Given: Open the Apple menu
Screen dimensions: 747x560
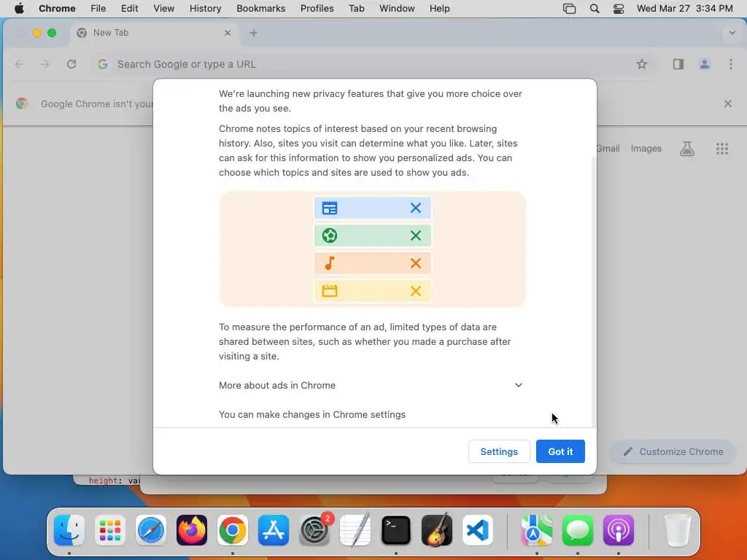Looking at the screenshot, I should pyautogui.click(x=19, y=8).
